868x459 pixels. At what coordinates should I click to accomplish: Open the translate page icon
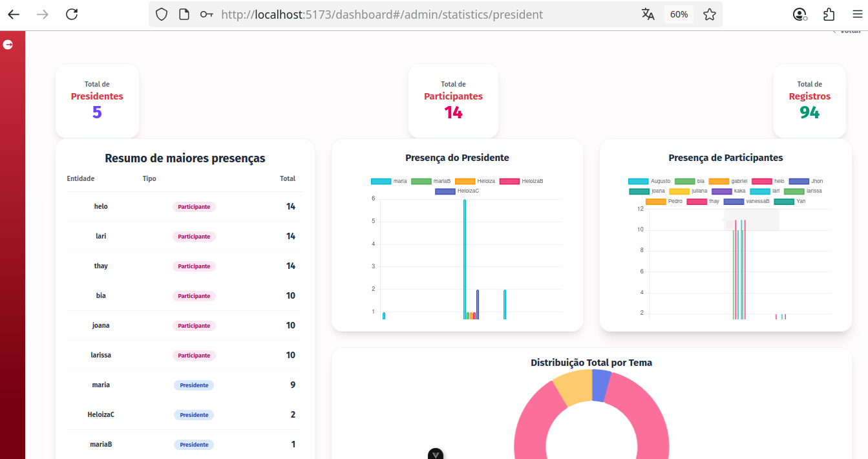648,14
